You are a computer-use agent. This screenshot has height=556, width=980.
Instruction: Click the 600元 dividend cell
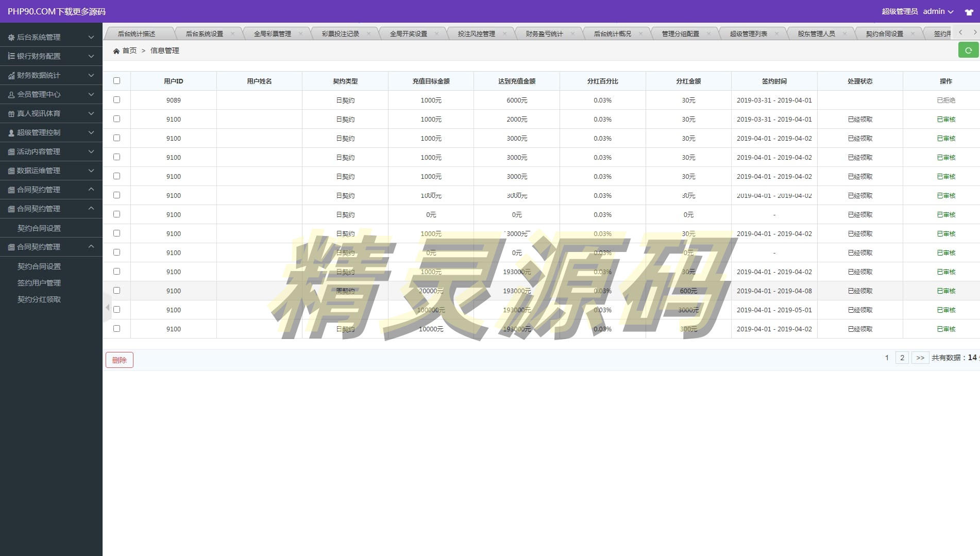click(x=688, y=291)
